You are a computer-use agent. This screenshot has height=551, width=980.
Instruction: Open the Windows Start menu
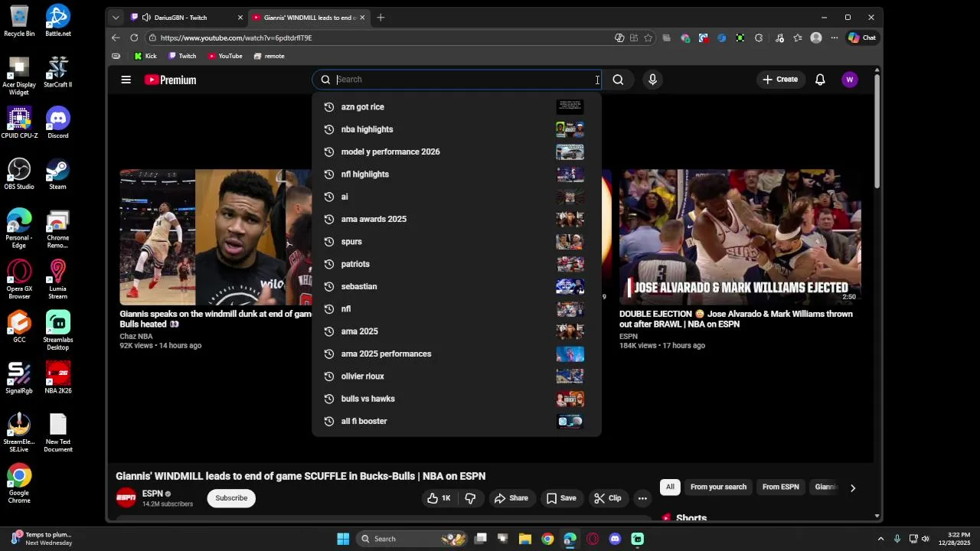pyautogui.click(x=343, y=539)
